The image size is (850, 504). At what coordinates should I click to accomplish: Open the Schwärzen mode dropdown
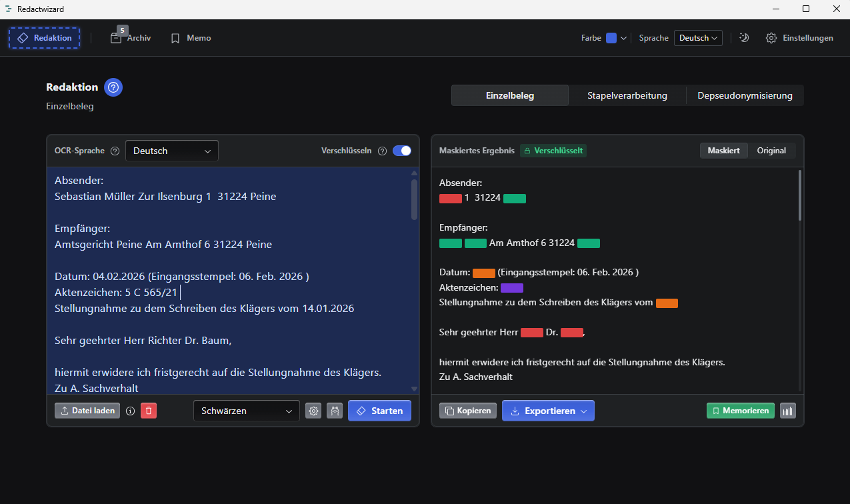click(247, 411)
